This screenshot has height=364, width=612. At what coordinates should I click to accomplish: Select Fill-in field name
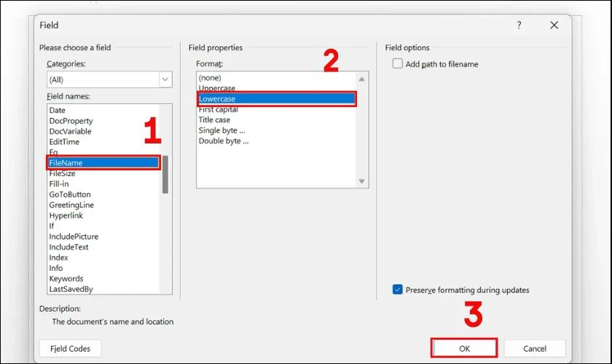click(103, 184)
